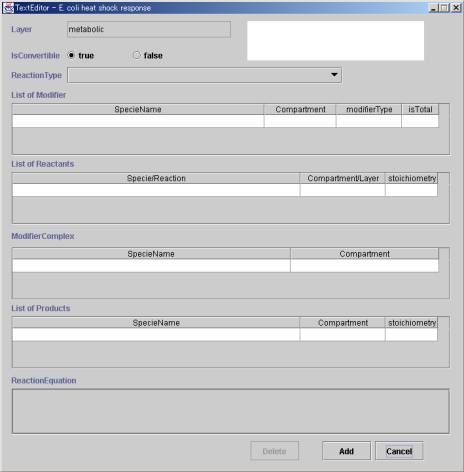Image resolution: width=464 pixels, height=472 pixels.
Task: Click the Specie/Reaction cell in List of Reactants
Action: (156, 190)
